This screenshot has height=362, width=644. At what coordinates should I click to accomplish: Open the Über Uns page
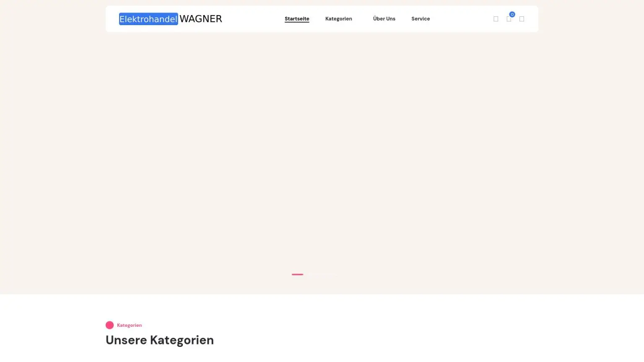coord(384,19)
